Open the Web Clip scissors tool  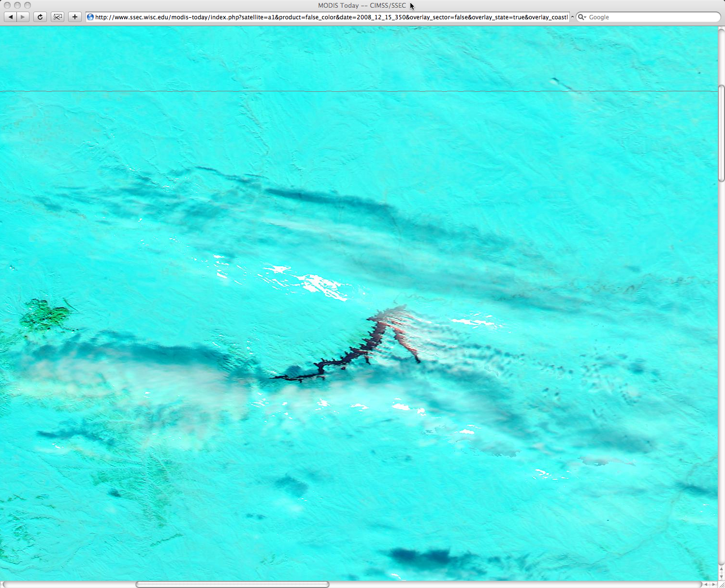(x=58, y=17)
